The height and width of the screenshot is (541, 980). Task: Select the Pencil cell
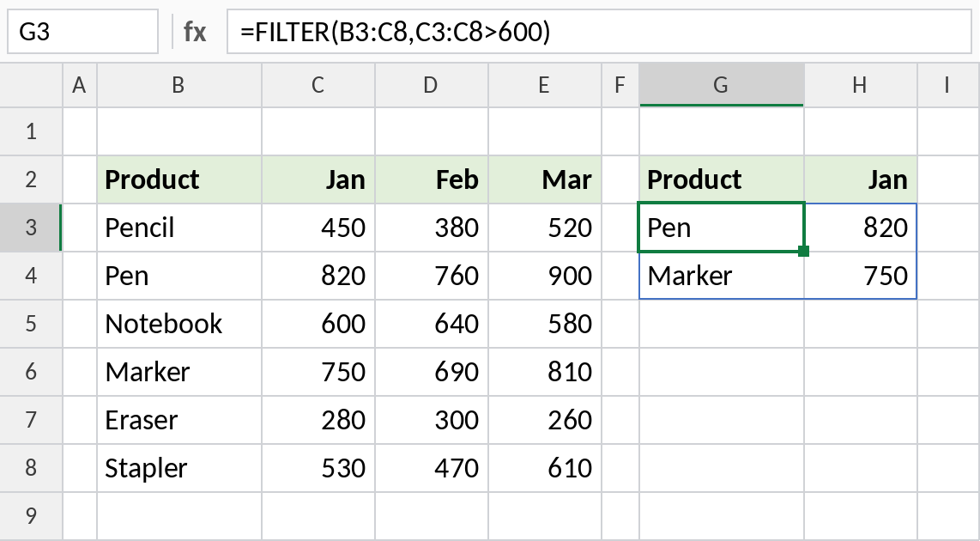178,228
